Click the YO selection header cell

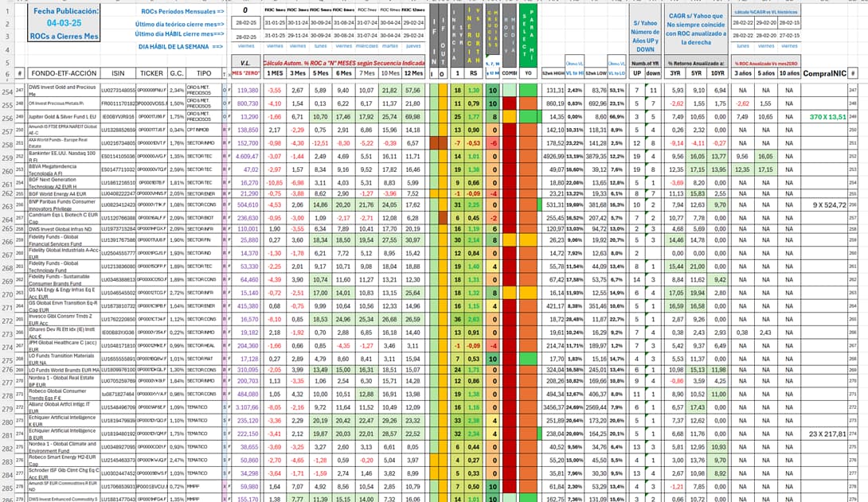[528, 73]
